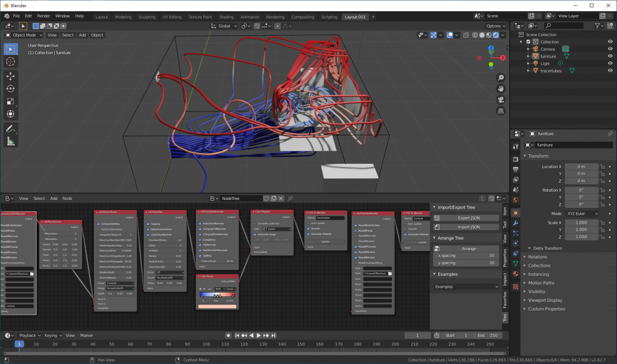Activate the Annotate tool
Image resolution: width=617 pixels, height=364 pixels.
click(x=11, y=128)
